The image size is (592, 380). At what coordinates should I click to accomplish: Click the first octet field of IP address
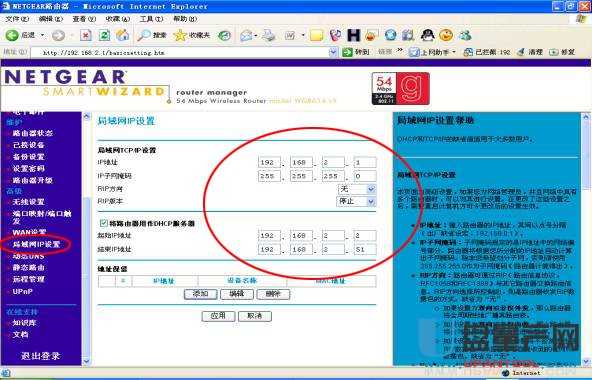tap(269, 162)
